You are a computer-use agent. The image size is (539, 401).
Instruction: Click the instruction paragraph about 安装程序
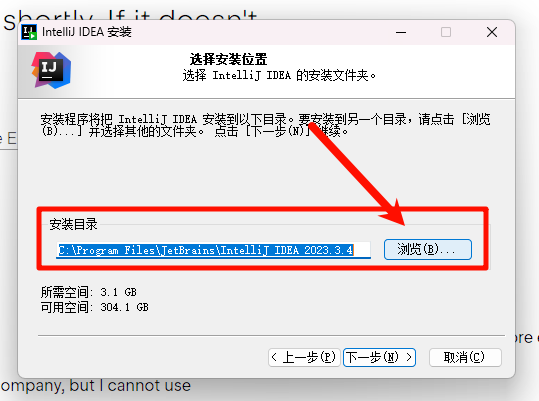click(265, 125)
